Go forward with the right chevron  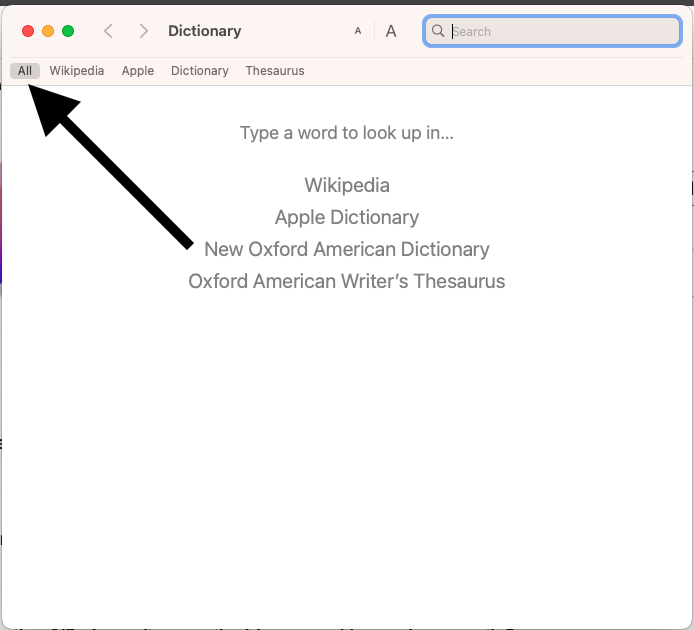143,31
